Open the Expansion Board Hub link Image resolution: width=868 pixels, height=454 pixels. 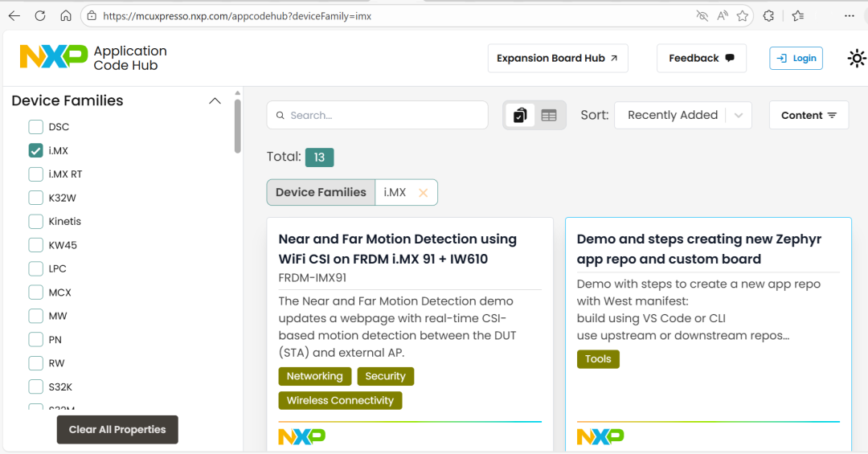(x=557, y=58)
